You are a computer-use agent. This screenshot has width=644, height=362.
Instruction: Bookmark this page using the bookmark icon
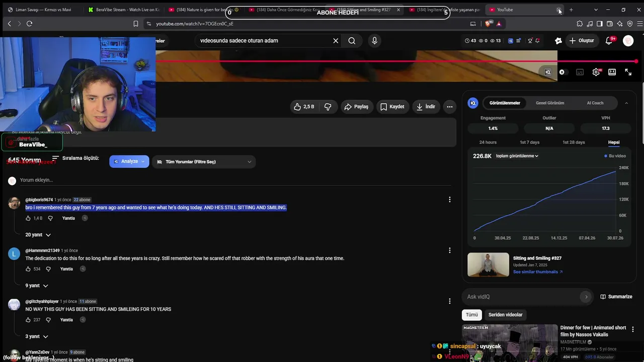pyautogui.click(x=136, y=24)
